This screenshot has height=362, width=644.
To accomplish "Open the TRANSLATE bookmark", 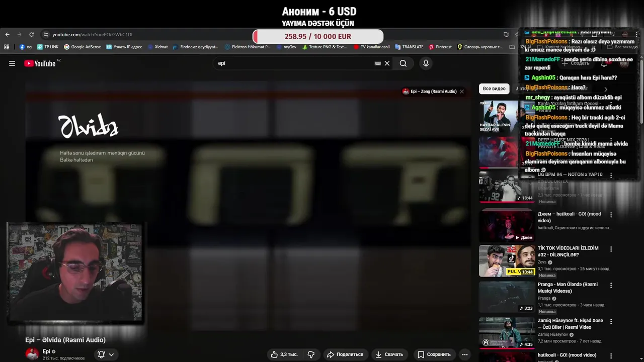I will pos(409,47).
